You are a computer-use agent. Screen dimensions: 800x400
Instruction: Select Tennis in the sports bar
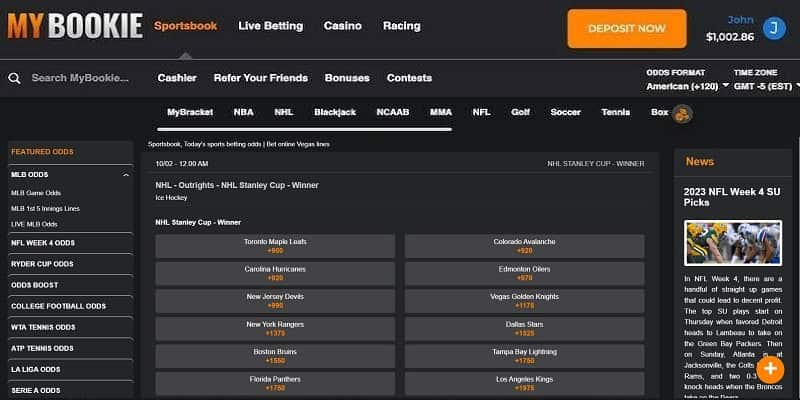[615, 112]
